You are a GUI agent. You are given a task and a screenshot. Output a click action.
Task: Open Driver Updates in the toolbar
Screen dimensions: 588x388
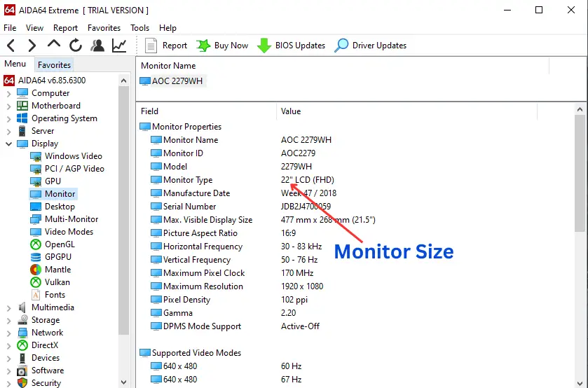click(370, 46)
